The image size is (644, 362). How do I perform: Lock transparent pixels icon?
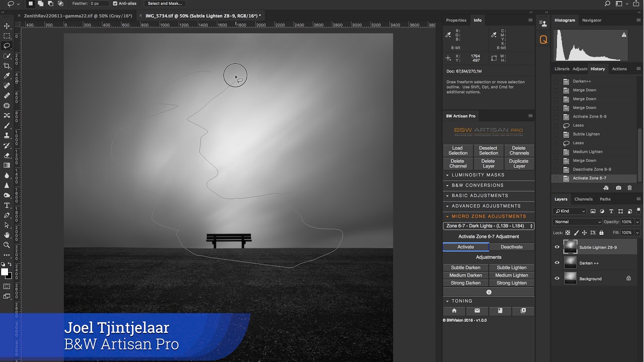pos(568,233)
